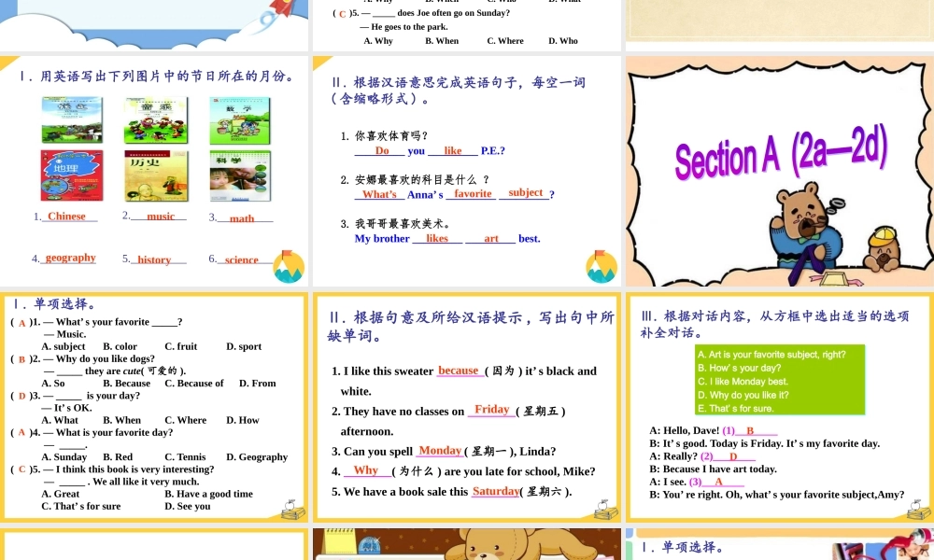Click the rocket on the top-left slide

pyautogui.click(x=276, y=16)
